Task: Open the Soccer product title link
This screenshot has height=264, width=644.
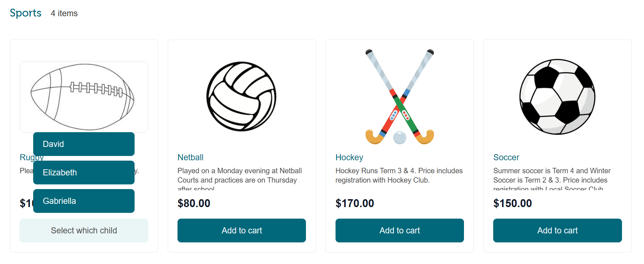Action: click(x=506, y=157)
